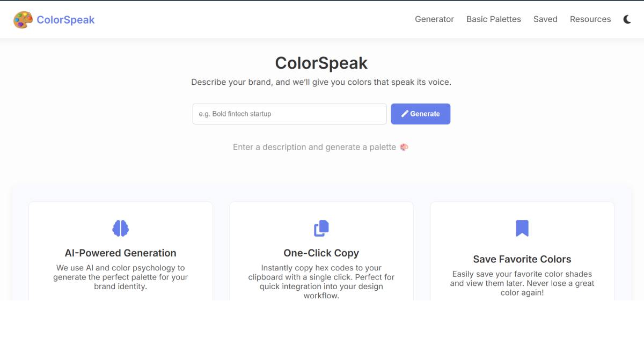Focus the brand description input field
Image resolution: width=644 pixels, height=338 pixels.
pos(289,114)
